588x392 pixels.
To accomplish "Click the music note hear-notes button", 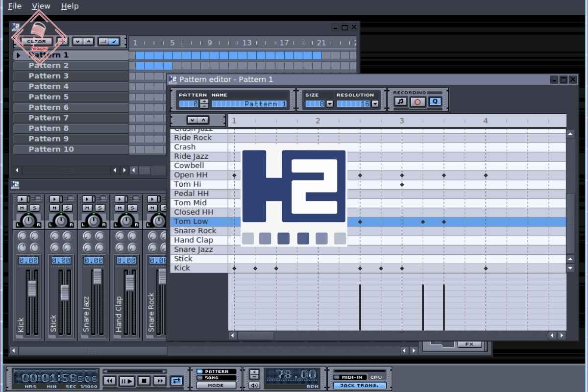I will tap(401, 102).
